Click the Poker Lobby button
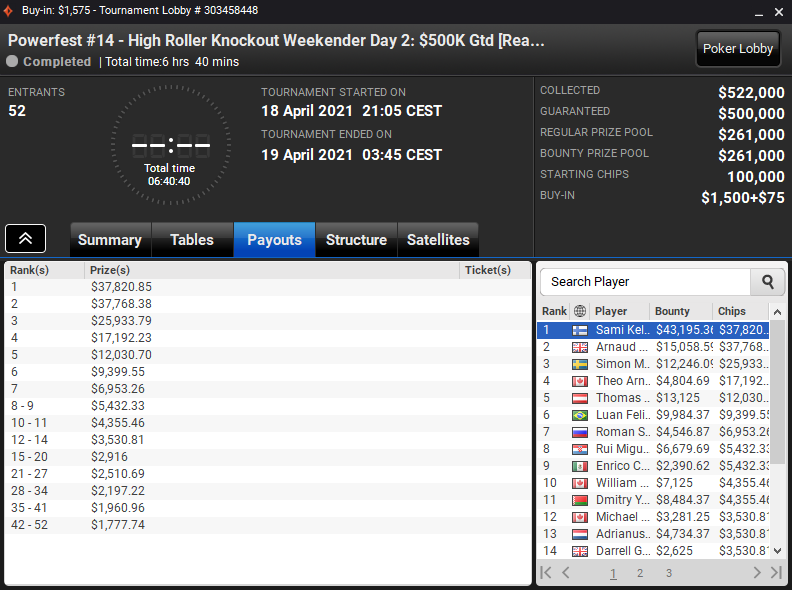Viewport: 792px width, 590px height. click(738, 48)
